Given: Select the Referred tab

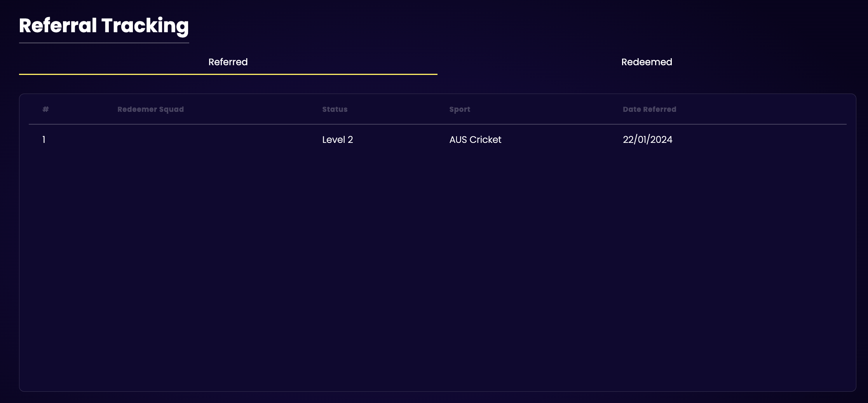Looking at the screenshot, I should click(x=228, y=62).
